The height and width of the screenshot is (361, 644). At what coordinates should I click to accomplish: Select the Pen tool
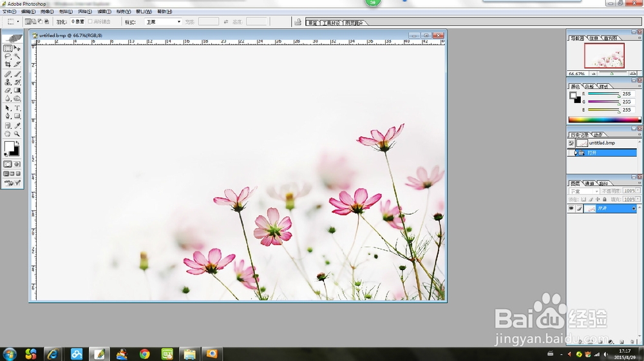point(8,117)
